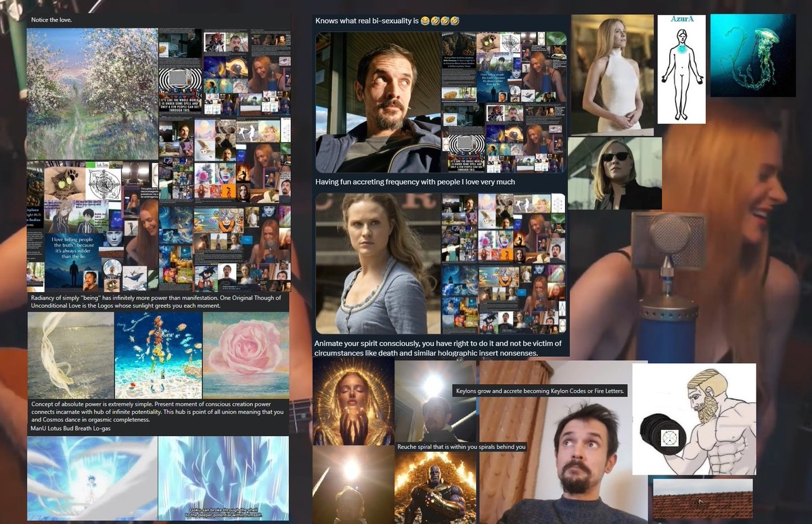Select the golden haloed praying woman image
The height and width of the screenshot is (524, 812).
pos(354,402)
